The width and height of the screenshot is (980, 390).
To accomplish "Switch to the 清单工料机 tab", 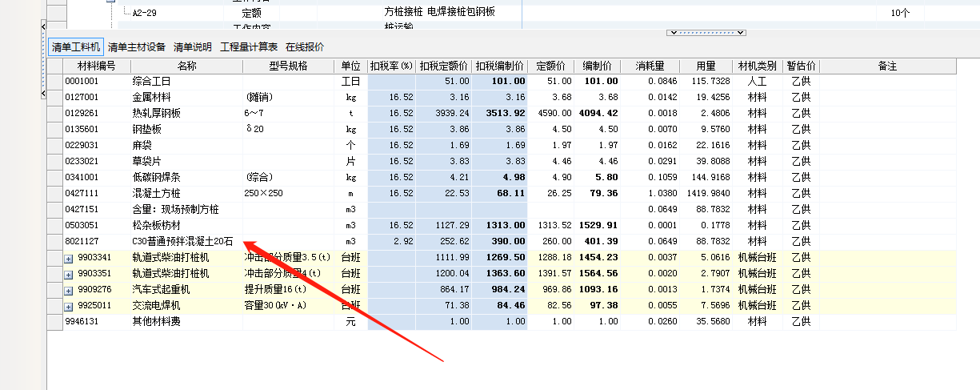I will (x=75, y=46).
